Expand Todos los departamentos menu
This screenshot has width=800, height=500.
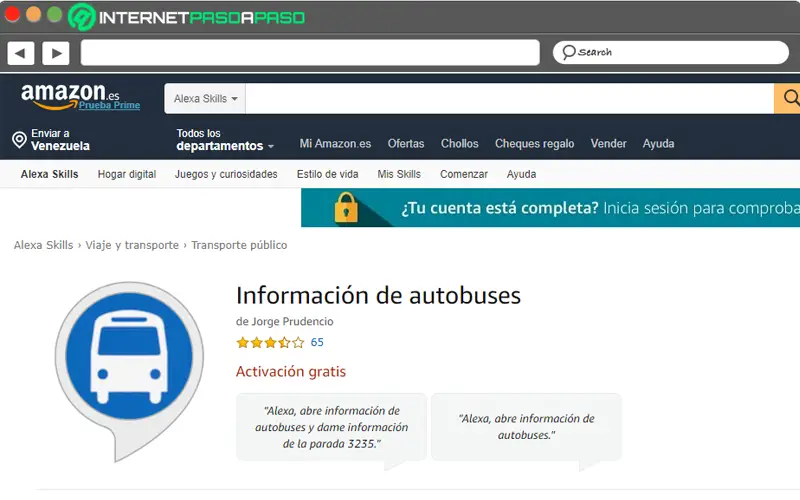(x=225, y=140)
